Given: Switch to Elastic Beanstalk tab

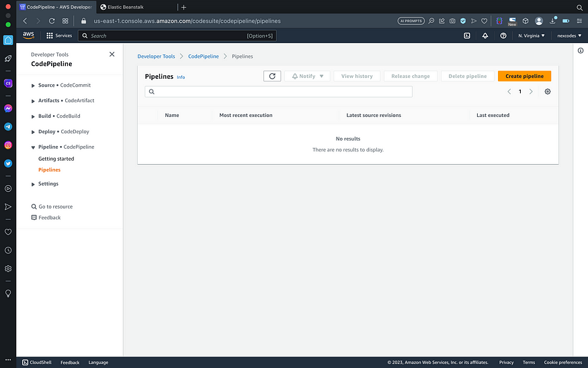Looking at the screenshot, I should coord(137,7).
